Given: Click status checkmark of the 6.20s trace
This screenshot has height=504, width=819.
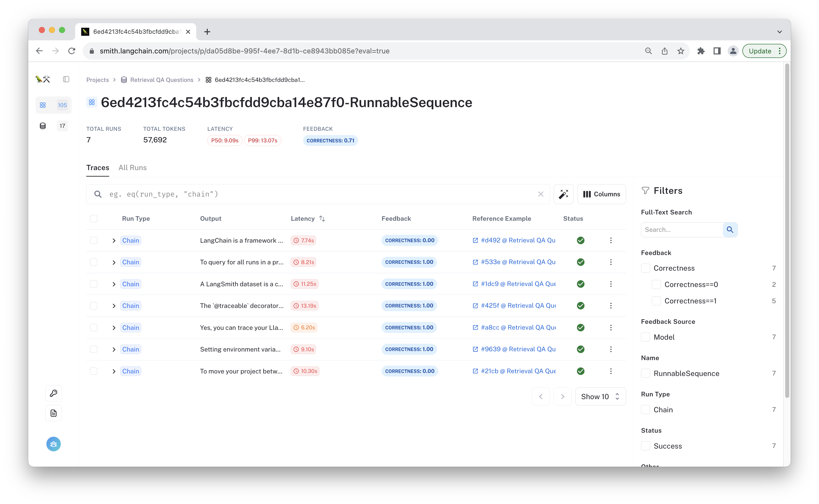Looking at the screenshot, I should pos(580,328).
